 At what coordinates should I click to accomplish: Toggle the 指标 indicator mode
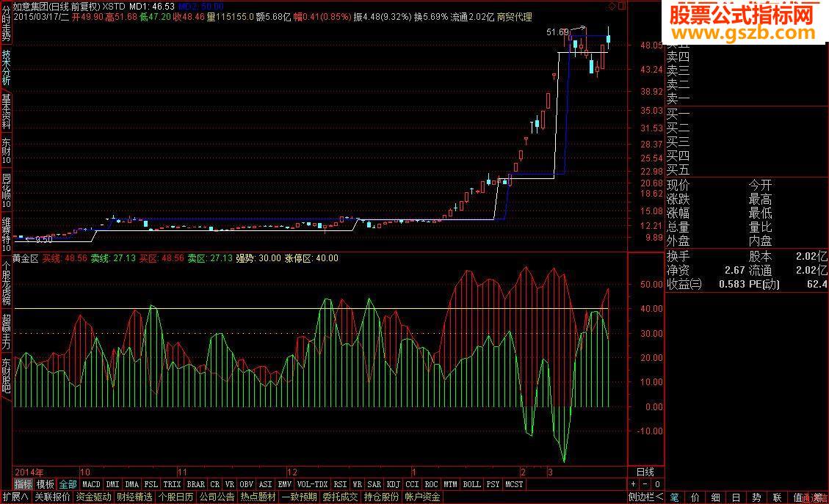pos(23,484)
